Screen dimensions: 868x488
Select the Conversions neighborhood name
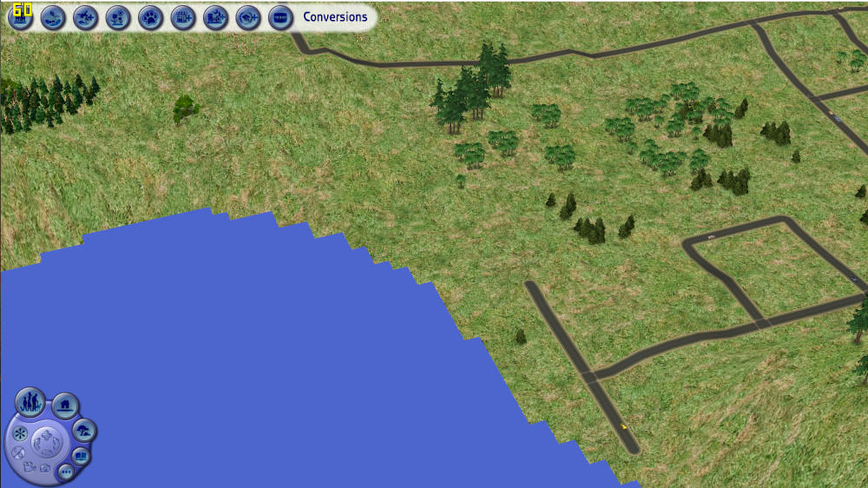[335, 16]
